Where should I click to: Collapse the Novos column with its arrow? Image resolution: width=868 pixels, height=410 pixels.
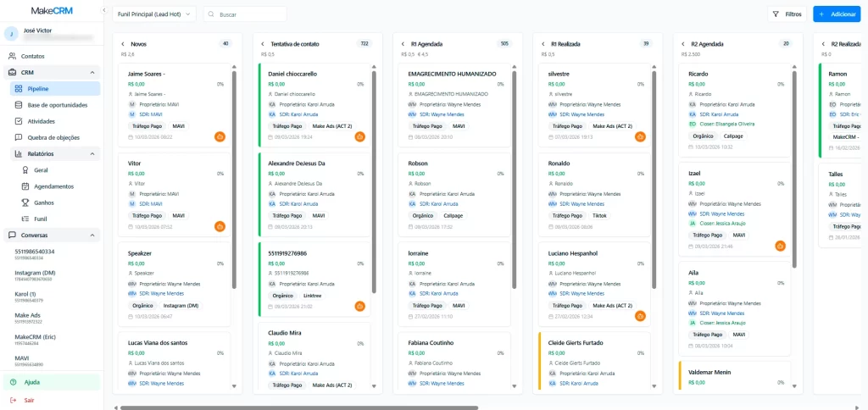(x=122, y=43)
